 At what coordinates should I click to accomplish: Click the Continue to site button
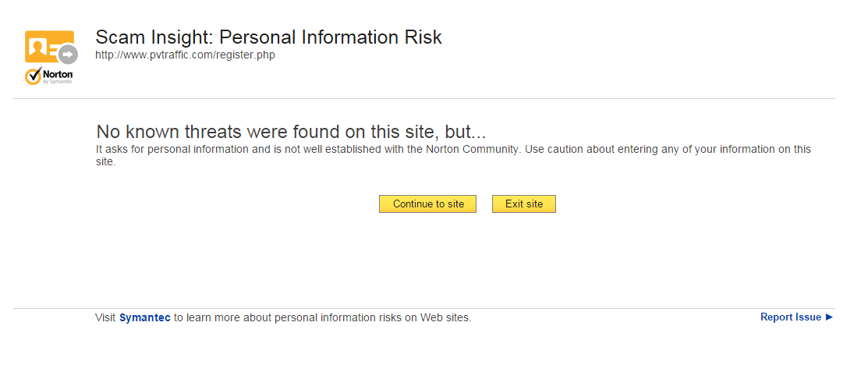point(427,204)
